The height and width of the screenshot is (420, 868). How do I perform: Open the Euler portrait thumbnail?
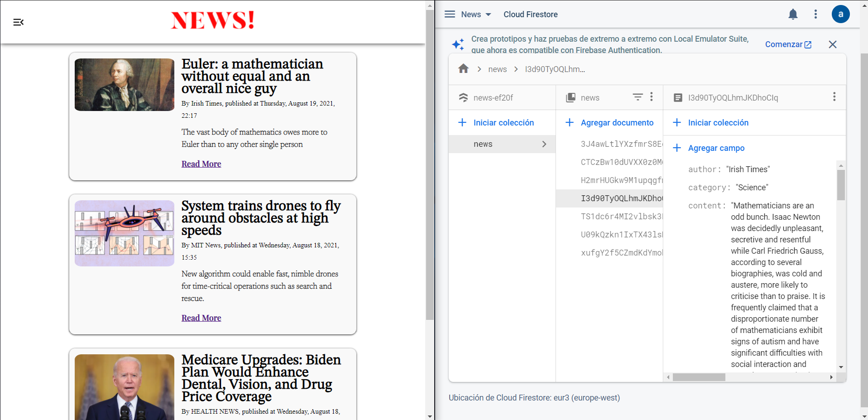(x=125, y=85)
